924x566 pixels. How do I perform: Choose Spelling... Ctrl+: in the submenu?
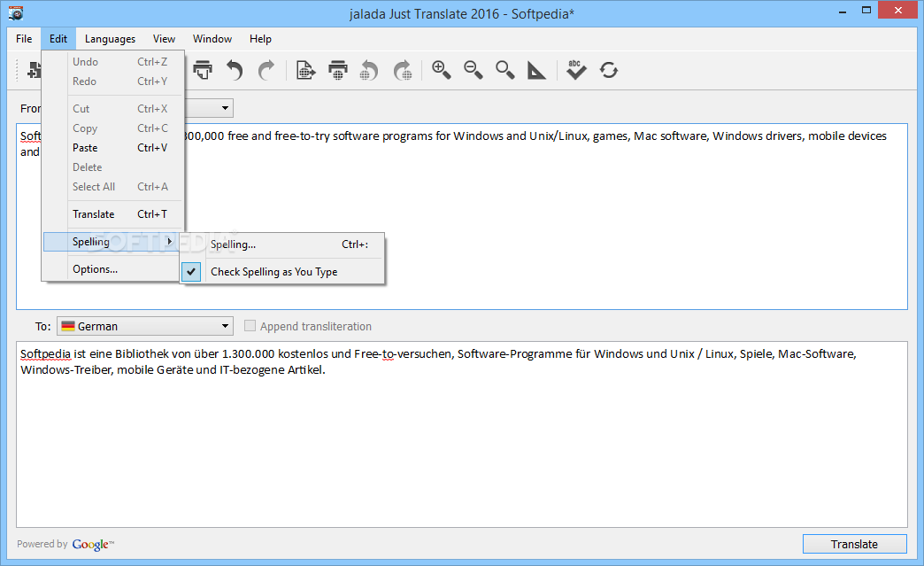coord(282,244)
